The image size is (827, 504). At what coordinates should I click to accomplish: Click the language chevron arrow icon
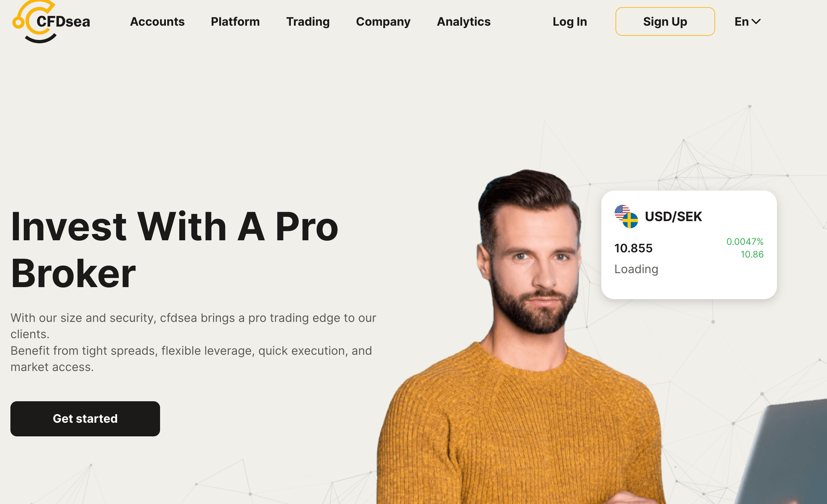756,21
